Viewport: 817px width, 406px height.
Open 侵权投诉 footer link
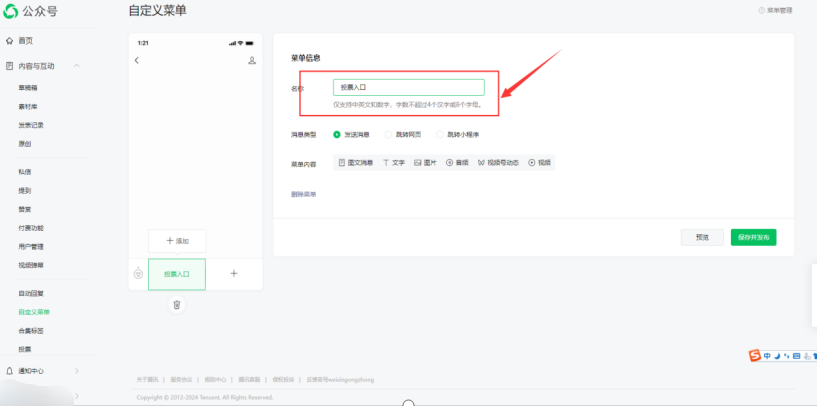click(x=283, y=379)
